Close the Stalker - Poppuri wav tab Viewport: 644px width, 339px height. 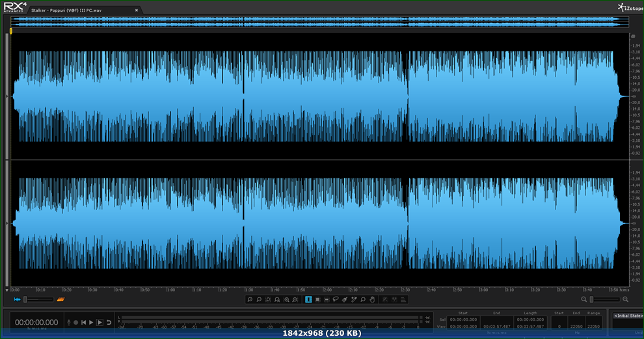[x=137, y=10]
